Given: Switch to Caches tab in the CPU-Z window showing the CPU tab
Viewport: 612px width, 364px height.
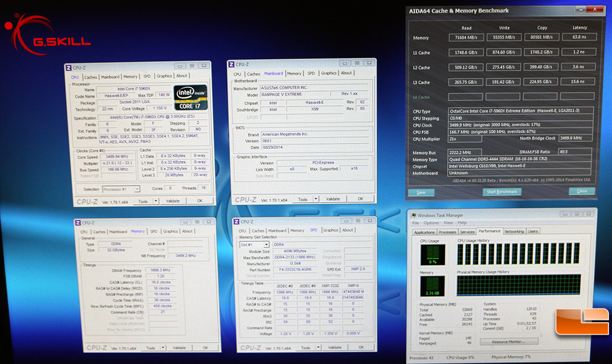Looking at the screenshot, I should click(91, 77).
